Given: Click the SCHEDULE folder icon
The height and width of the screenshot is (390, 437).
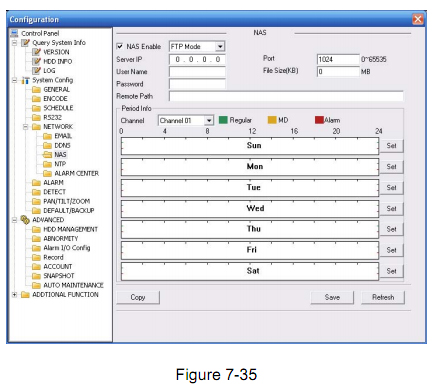Looking at the screenshot, I should click(x=36, y=108).
